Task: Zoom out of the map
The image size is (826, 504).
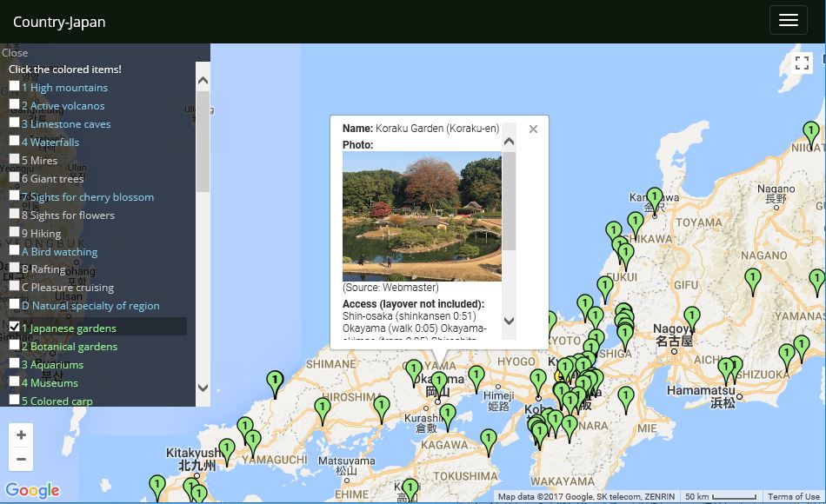Action: click(x=21, y=459)
